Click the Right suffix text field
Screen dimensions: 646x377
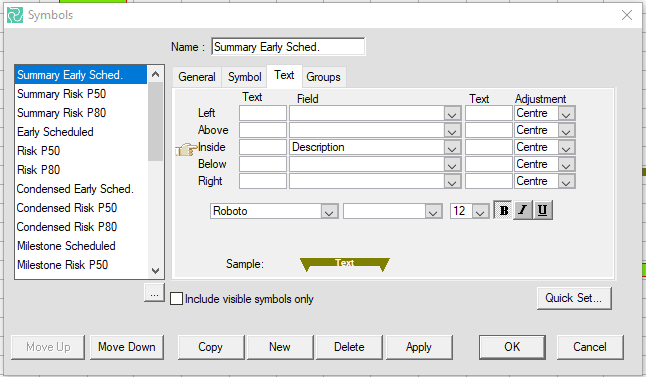pyautogui.click(x=488, y=181)
